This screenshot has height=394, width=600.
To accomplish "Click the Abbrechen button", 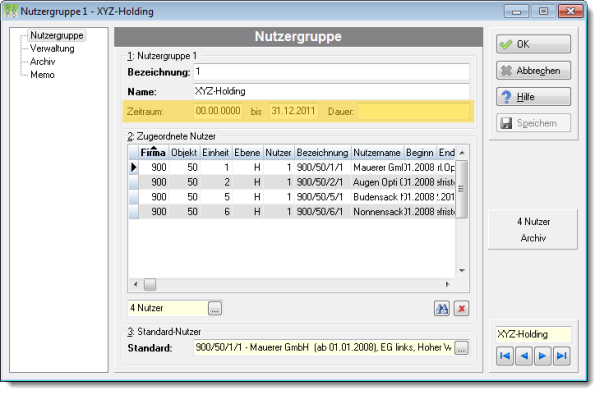I will tap(533, 71).
